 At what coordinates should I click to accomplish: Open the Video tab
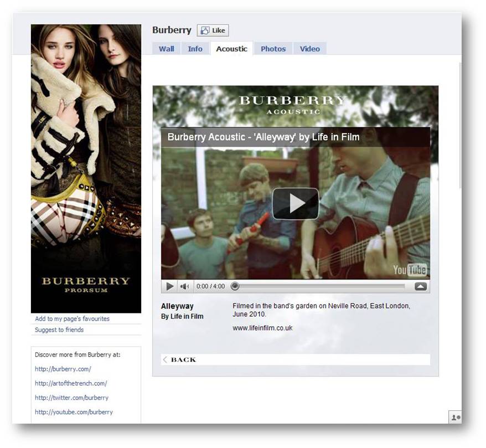tap(309, 49)
